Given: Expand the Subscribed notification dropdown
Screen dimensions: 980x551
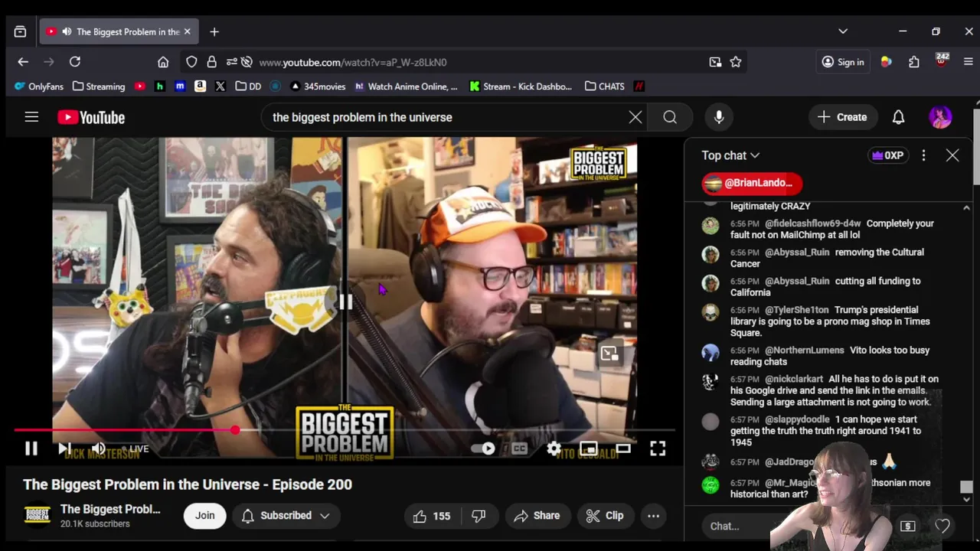Looking at the screenshot, I should [x=285, y=516].
